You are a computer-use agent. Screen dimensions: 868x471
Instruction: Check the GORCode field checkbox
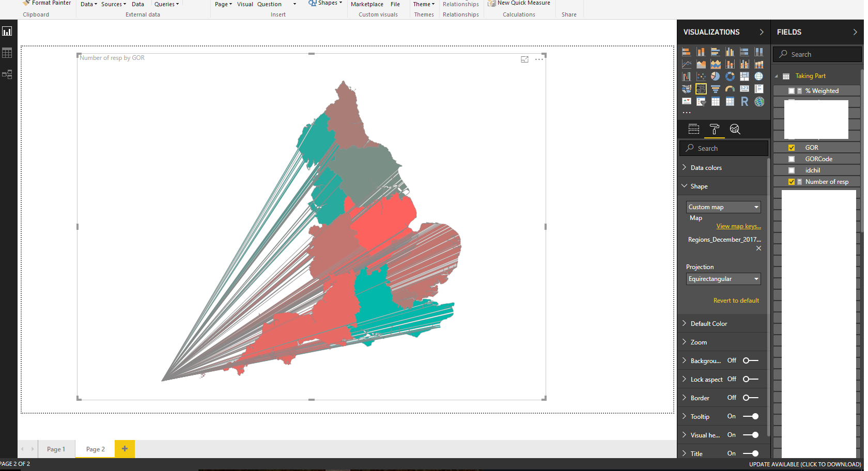click(792, 159)
